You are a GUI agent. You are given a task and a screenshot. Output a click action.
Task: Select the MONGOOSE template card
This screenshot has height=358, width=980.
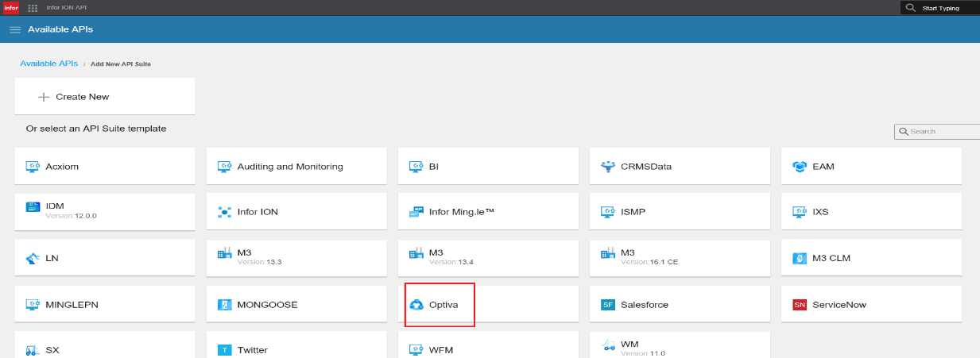[296, 305]
